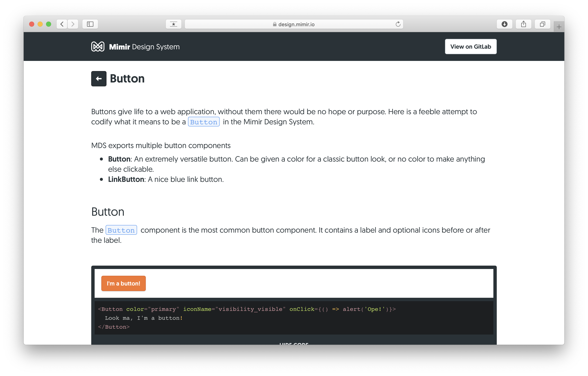Click the Share icon in toolbar
This screenshot has height=376, width=588.
coord(523,24)
